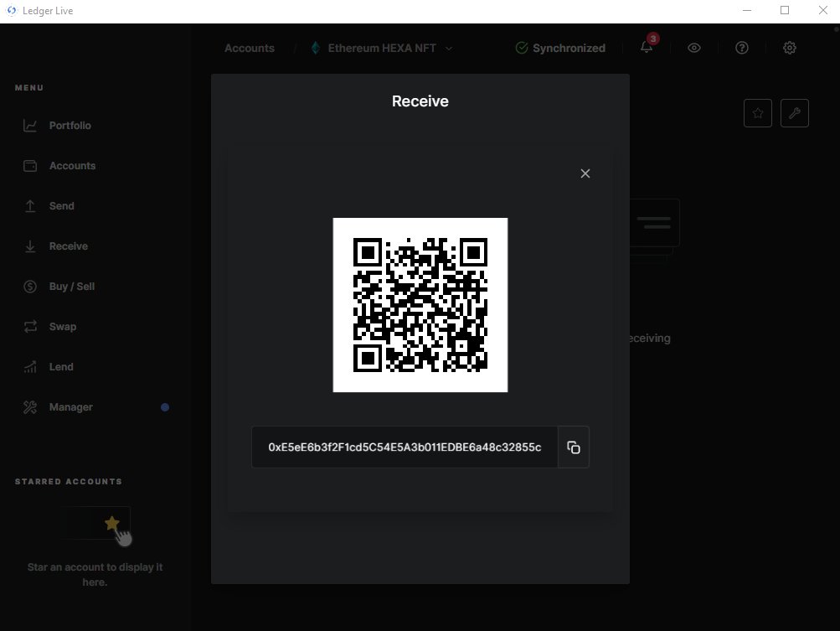Open help via the question mark icon
The width and height of the screenshot is (840, 631).
click(x=741, y=48)
